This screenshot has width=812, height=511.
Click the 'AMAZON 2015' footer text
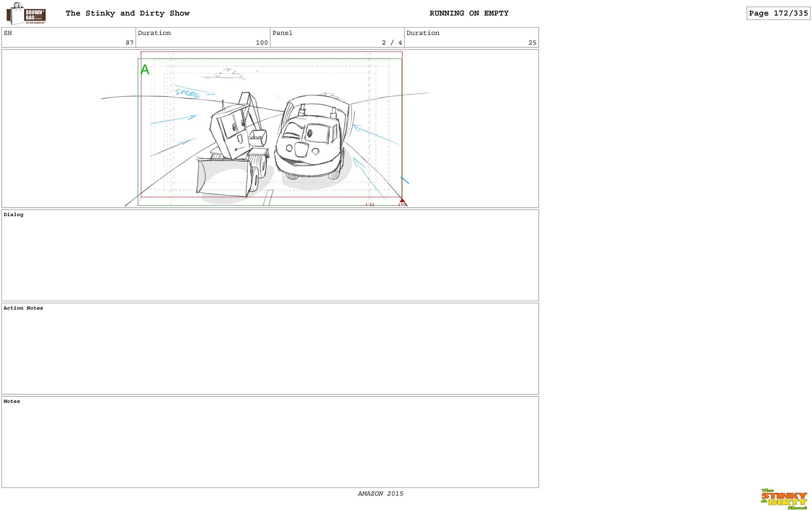click(381, 494)
